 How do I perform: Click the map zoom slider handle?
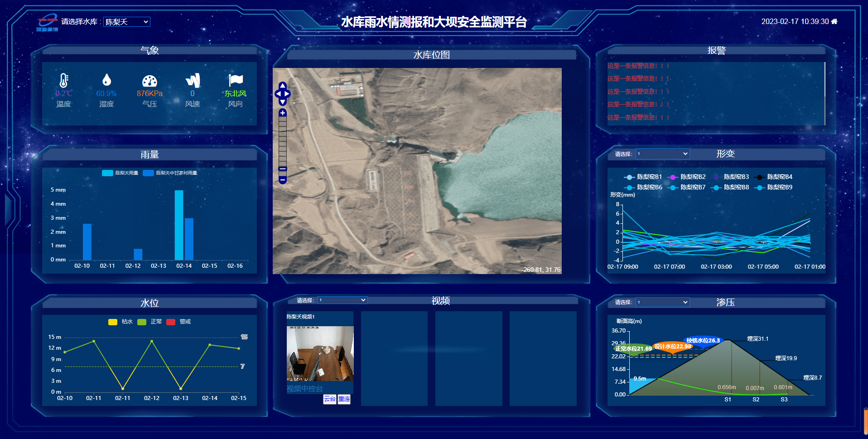coord(283,169)
